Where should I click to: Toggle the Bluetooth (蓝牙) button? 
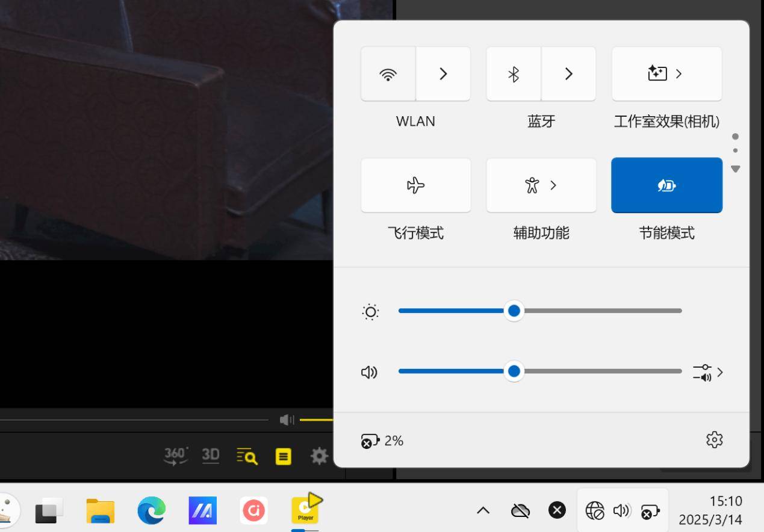click(514, 74)
